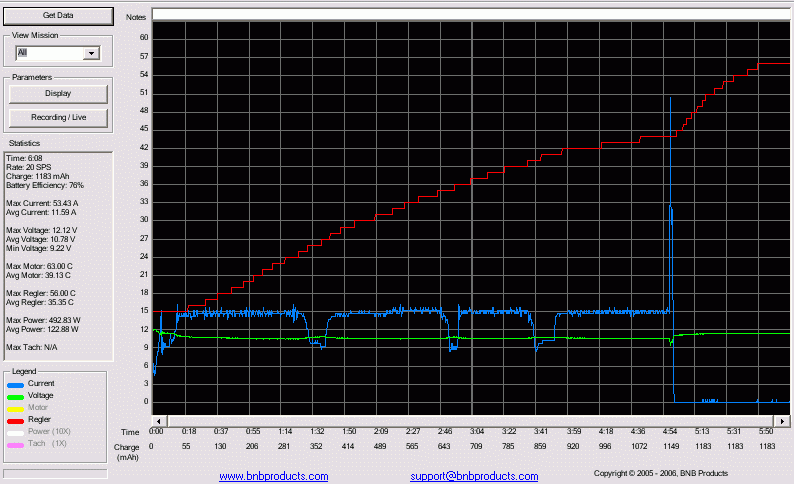
Task: Open the Display parameters button
Action: [x=58, y=94]
